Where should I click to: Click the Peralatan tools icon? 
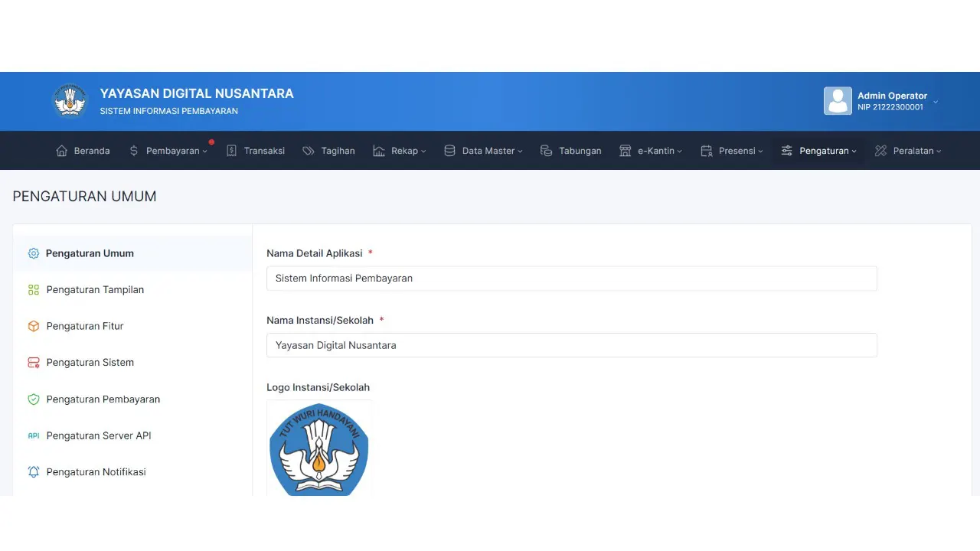point(880,151)
